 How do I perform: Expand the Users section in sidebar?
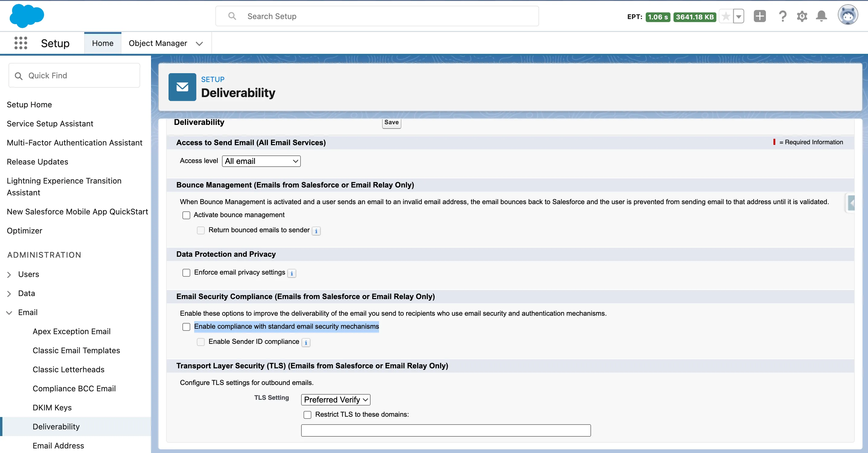[x=9, y=275]
